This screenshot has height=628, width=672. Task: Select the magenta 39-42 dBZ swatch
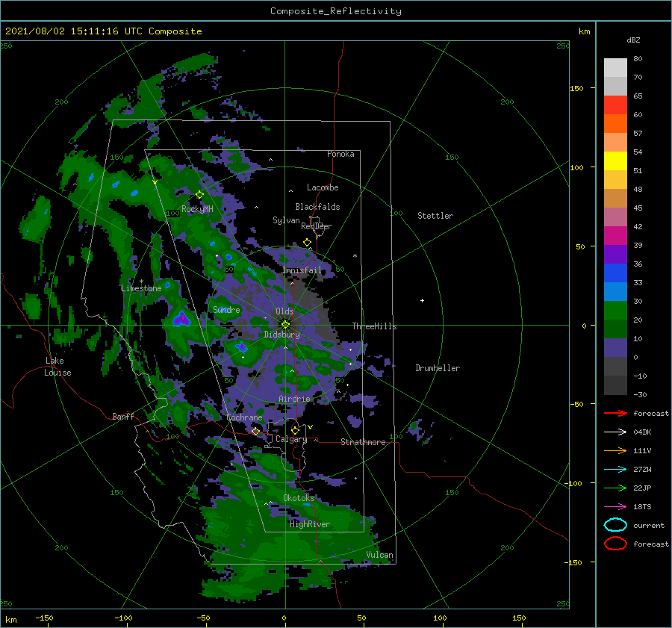pyautogui.click(x=615, y=236)
